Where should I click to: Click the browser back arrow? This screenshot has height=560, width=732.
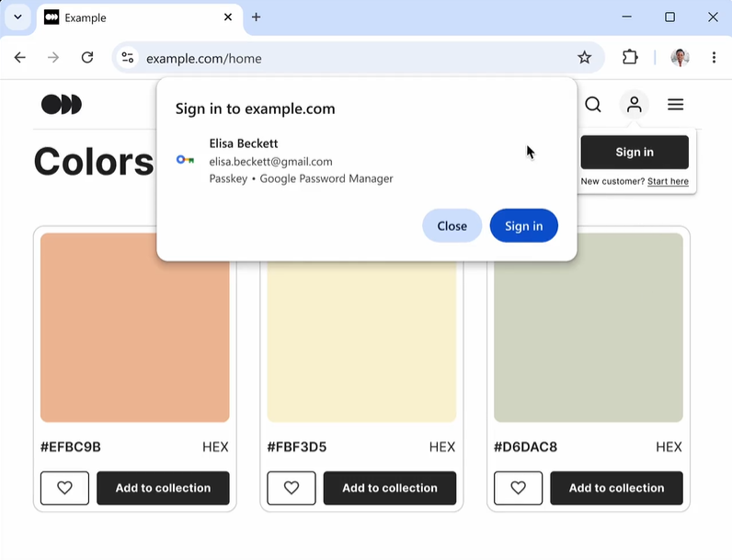pyautogui.click(x=20, y=57)
